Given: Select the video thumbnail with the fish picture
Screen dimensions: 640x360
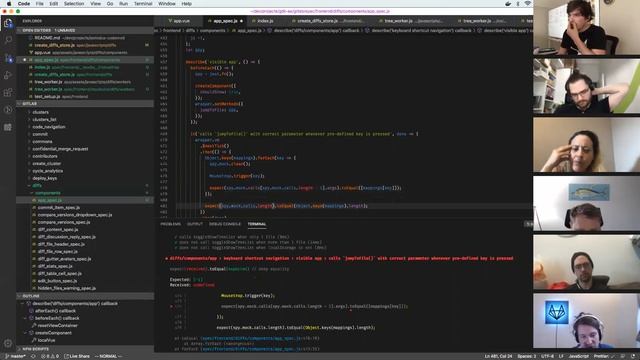Looking at the screenshot, I should 587,204.
